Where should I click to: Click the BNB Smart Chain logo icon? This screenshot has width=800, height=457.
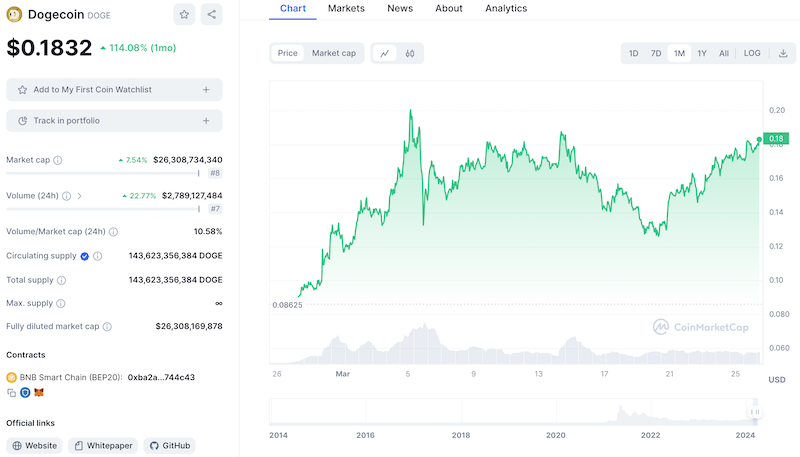(x=11, y=377)
